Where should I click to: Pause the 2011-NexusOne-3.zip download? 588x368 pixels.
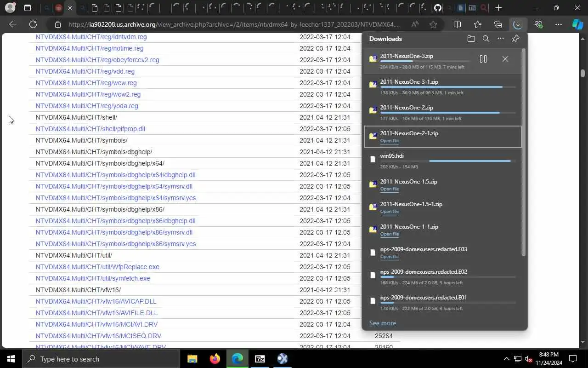483,59
